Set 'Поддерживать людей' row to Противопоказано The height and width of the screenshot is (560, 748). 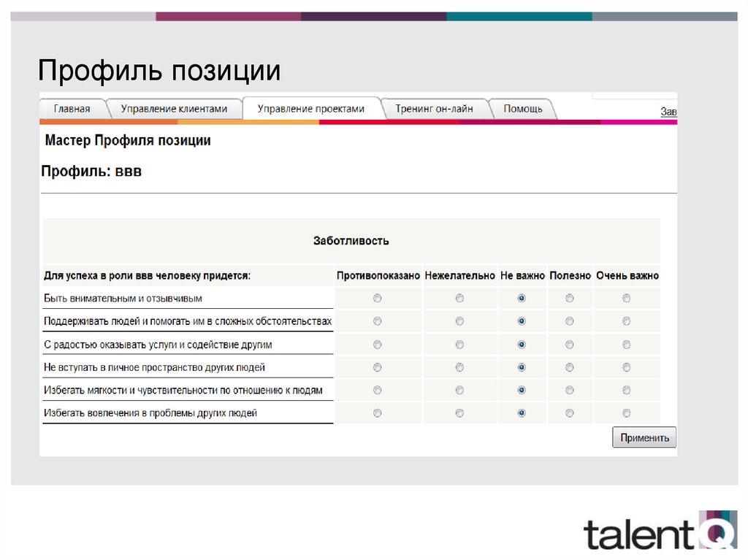[377, 321]
